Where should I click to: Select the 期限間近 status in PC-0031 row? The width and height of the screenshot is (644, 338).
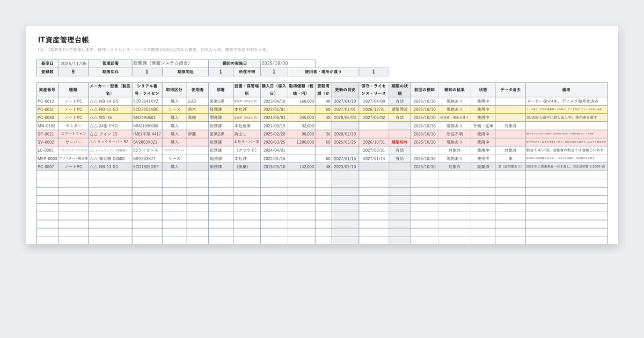click(400, 109)
